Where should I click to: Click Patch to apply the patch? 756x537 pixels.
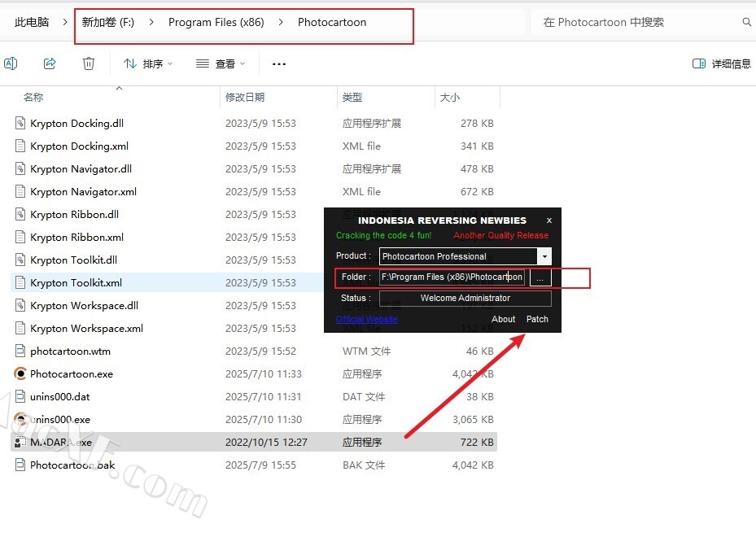pyautogui.click(x=537, y=319)
